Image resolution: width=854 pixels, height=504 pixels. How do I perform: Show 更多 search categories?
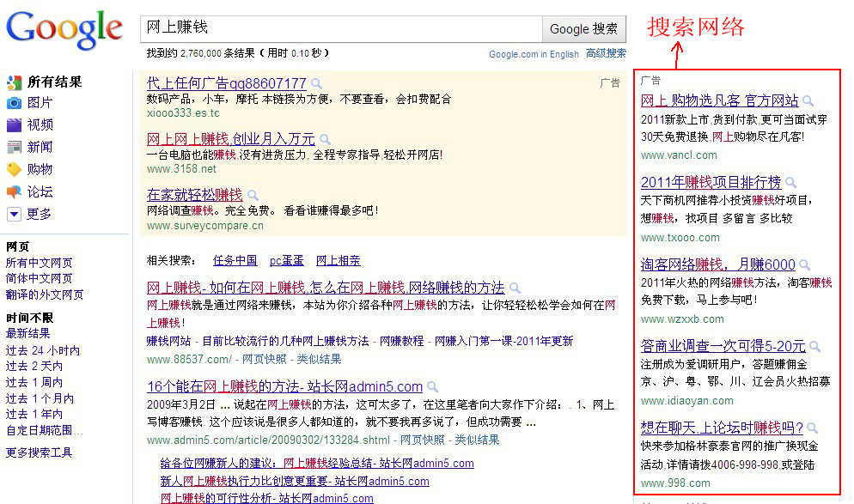(40, 214)
